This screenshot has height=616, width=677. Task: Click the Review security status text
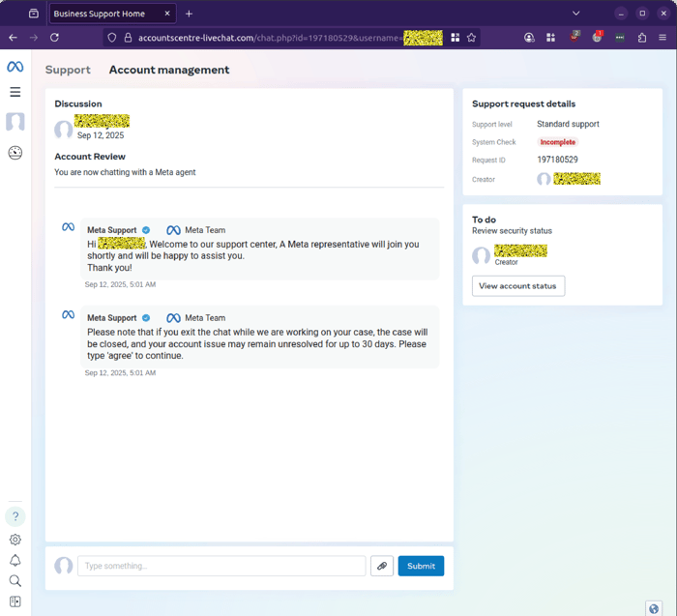click(512, 231)
